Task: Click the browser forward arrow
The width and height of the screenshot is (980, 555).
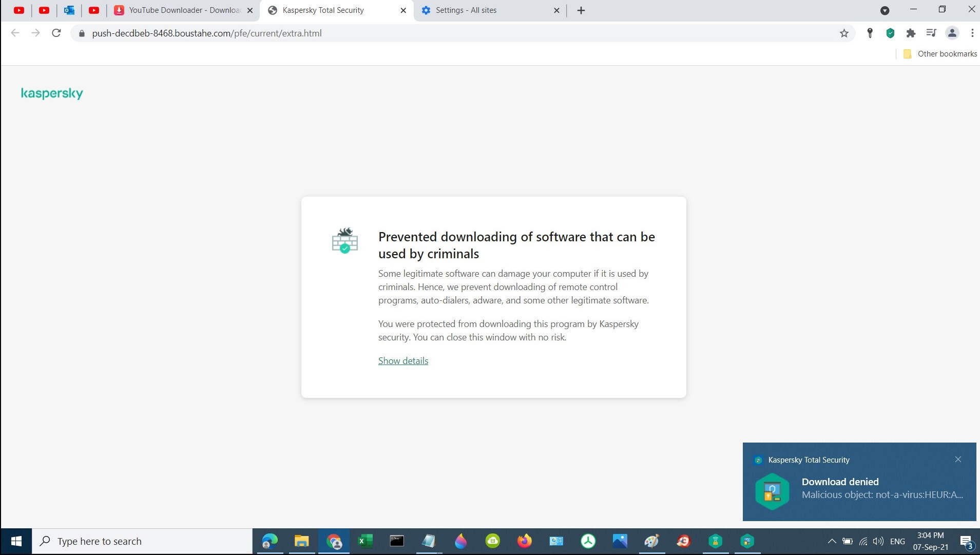Action: 35,33
